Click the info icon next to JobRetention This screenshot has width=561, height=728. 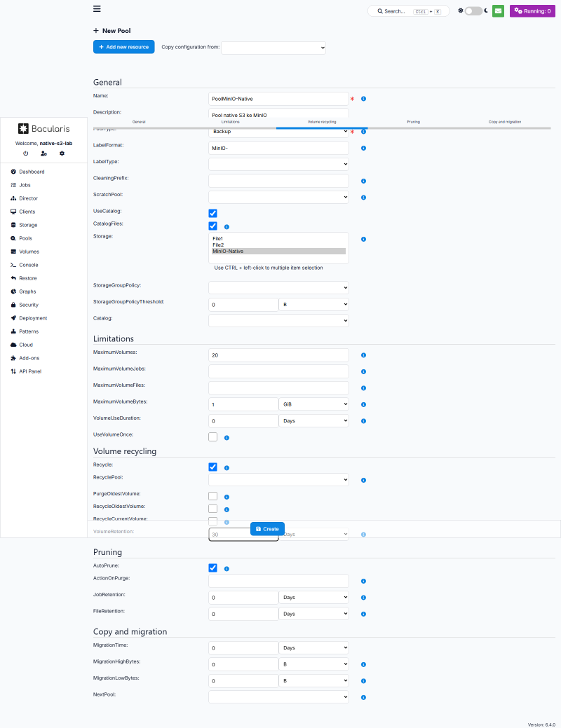click(x=363, y=598)
